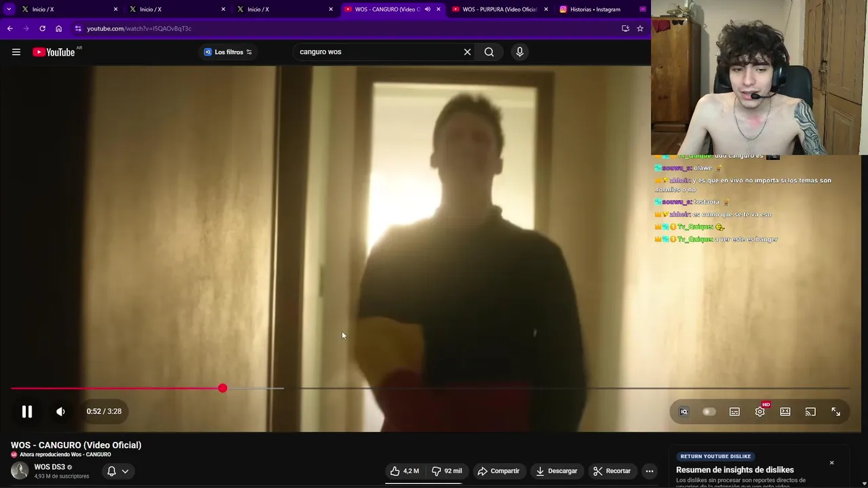Click the Compartir share button
This screenshot has height=488, width=868.
498,471
